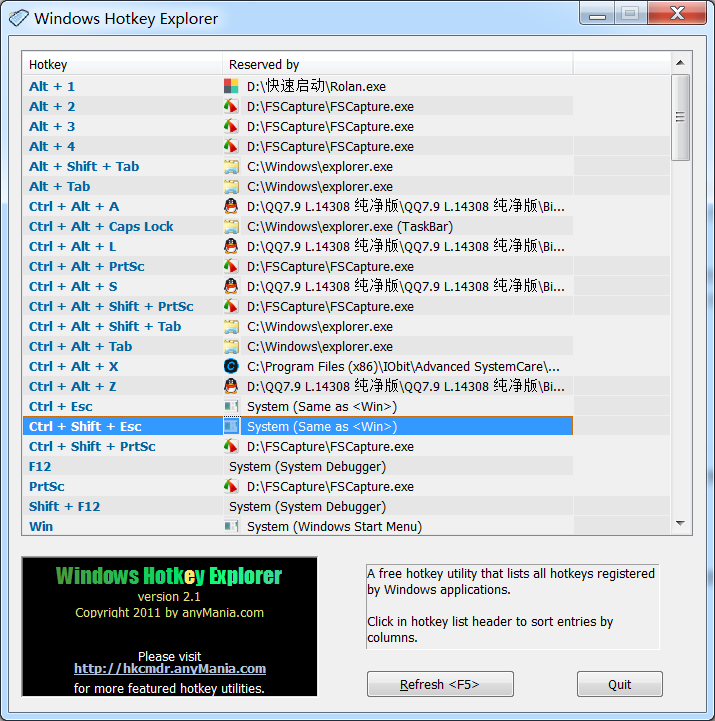Click the FSCapture icon in the PrtSc row
The height and width of the screenshot is (721, 715).
tap(231, 486)
